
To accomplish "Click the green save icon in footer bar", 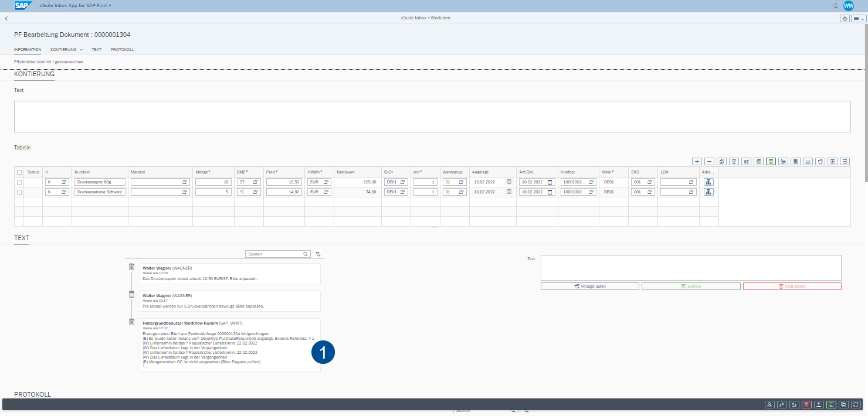I will (x=831, y=404).
